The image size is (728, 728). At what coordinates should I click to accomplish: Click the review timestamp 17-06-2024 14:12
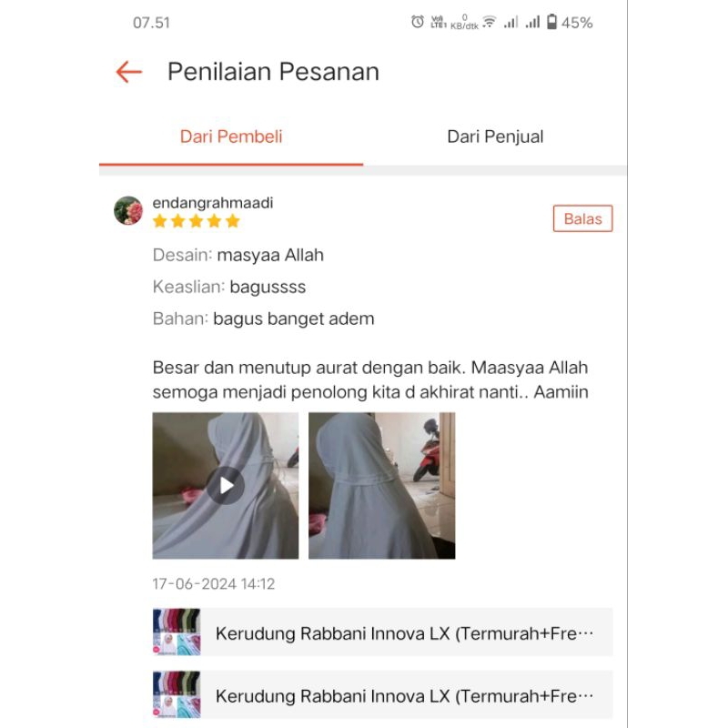coord(214,584)
